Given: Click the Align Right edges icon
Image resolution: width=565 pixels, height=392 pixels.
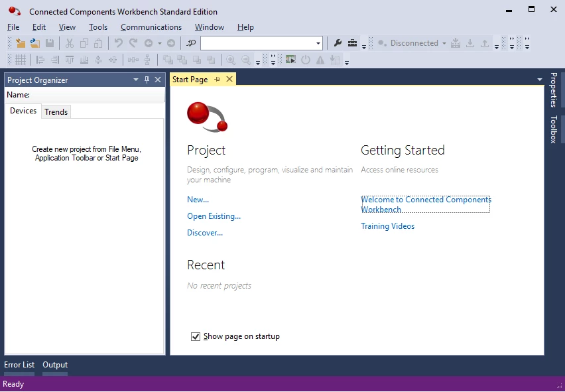Looking at the screenshot, I should coord(55,60).
